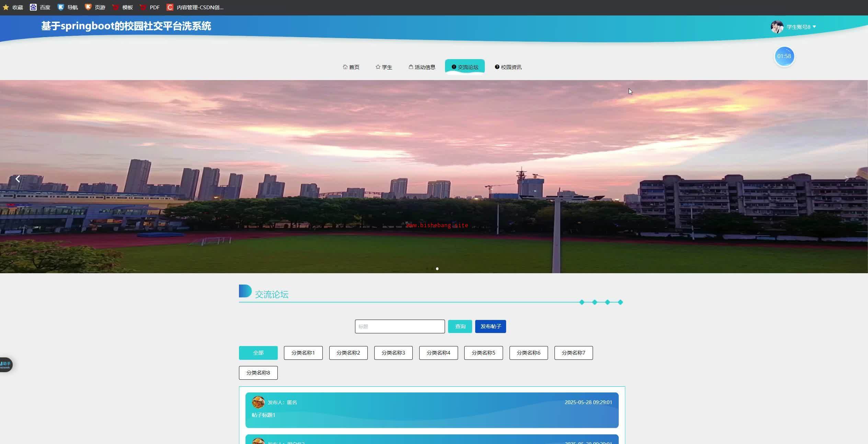Click the 发布帖子 button
This screenshot has width=868, height=444.
pos(490,326)
